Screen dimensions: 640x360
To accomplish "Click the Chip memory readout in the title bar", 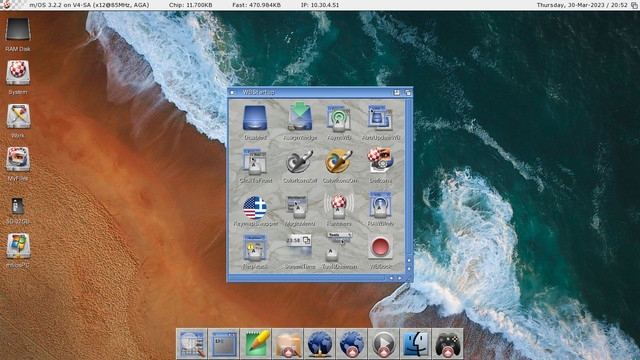I will pyautogui.click(x=191, y=5).
